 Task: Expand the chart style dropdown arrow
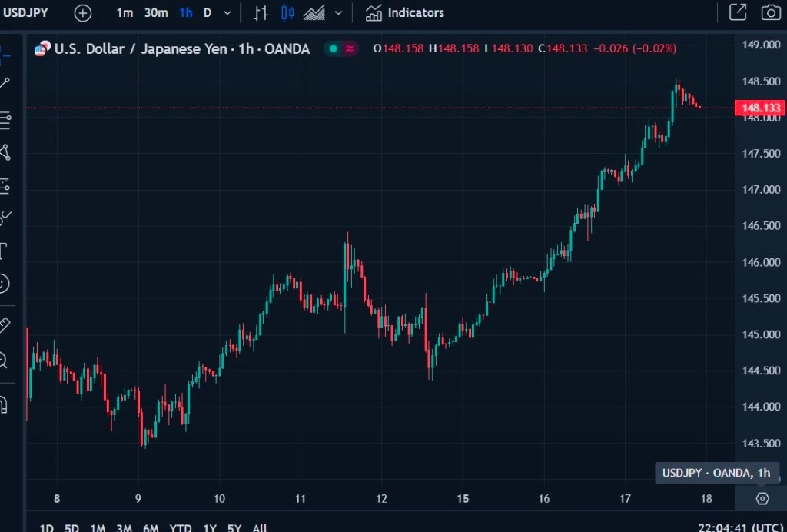click(338, 13)
